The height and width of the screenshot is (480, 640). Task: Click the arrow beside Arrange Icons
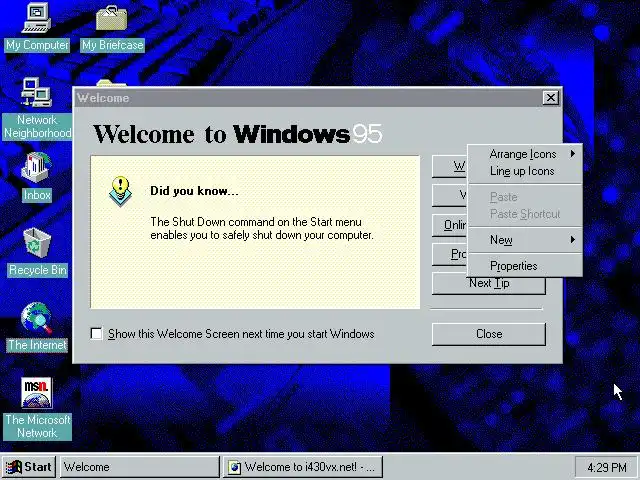pos(573,154)
